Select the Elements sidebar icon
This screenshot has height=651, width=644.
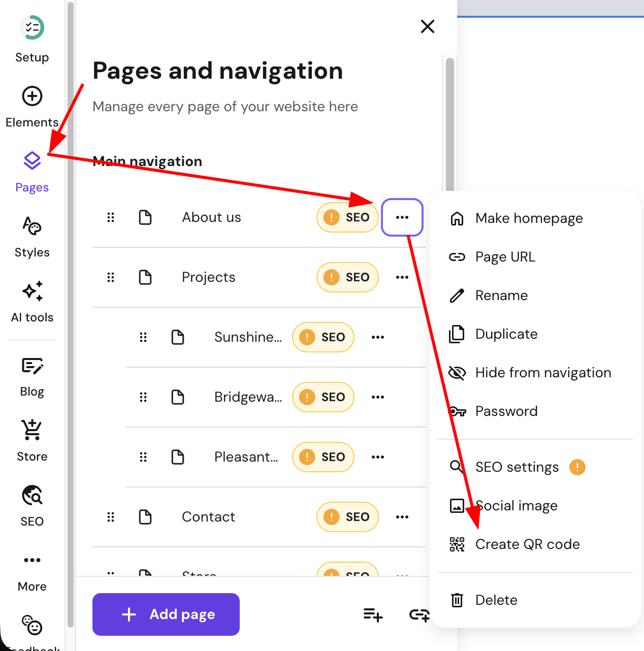tap(32, 96)
